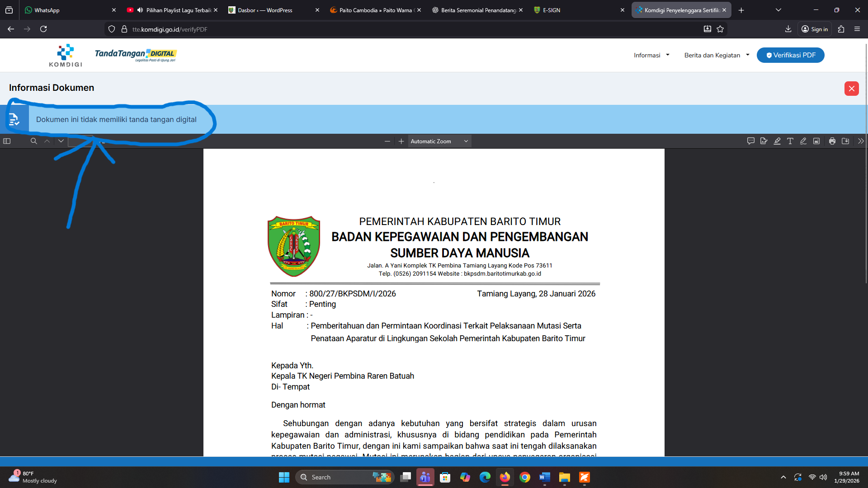Go to previous PDF page

(x=47, y=141)
